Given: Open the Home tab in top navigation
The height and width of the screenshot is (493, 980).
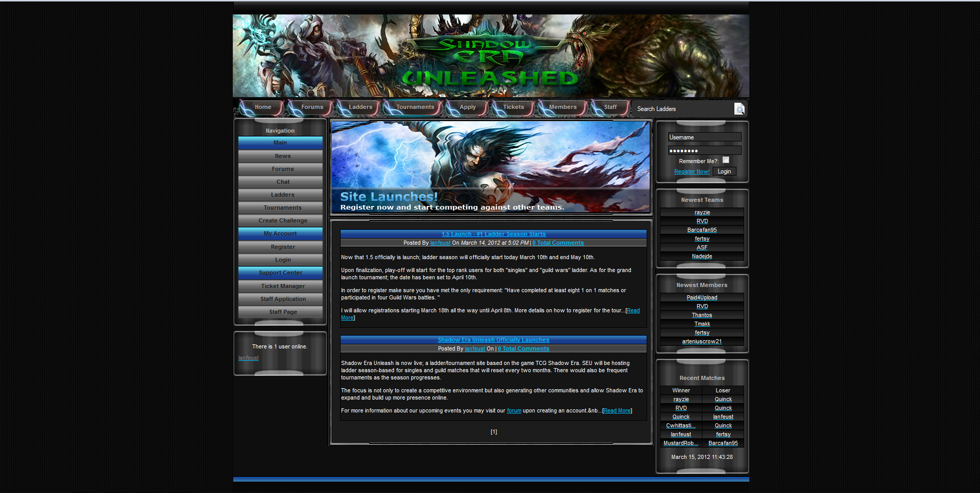Looking at the screenshot, I should point(263,107).
